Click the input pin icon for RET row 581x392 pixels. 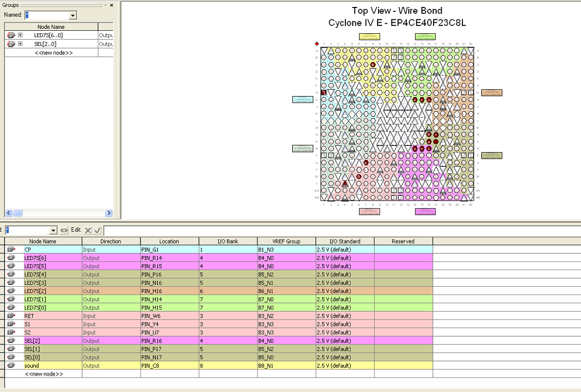coord(11,316)
